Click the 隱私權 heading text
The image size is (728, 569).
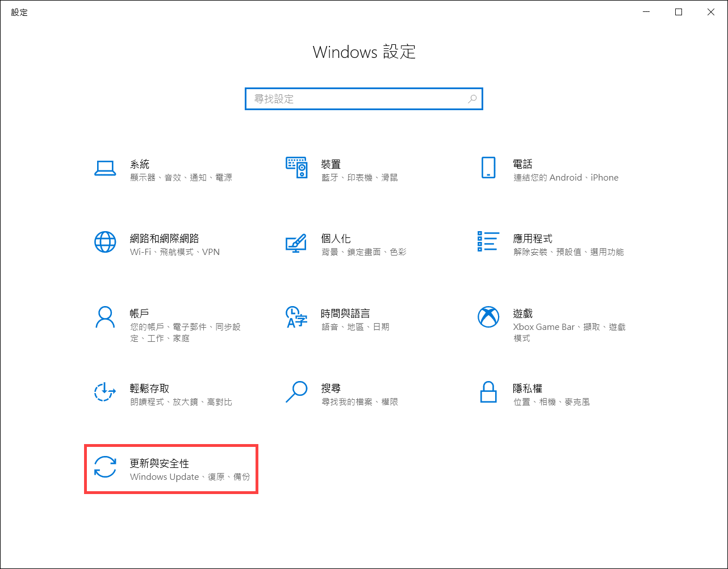527,388
